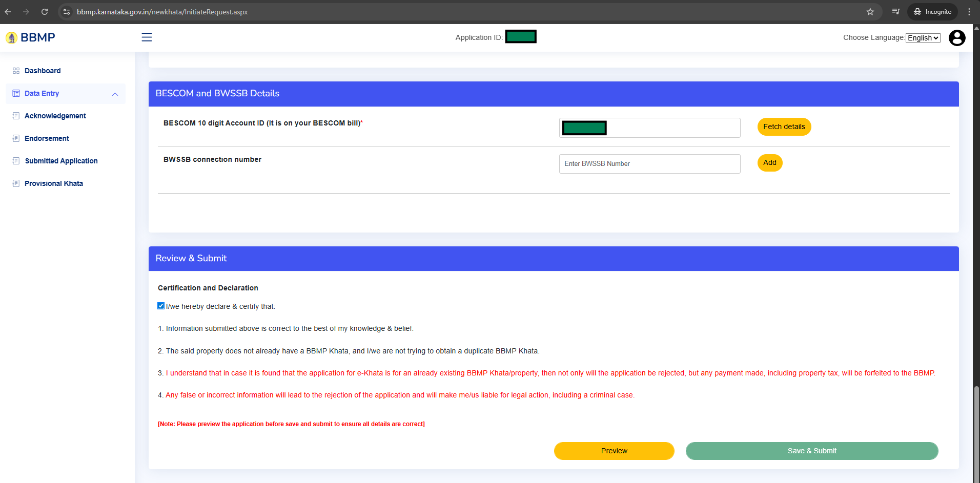
Task: Bookmark this page with the star icon
Action: (870, 12)
